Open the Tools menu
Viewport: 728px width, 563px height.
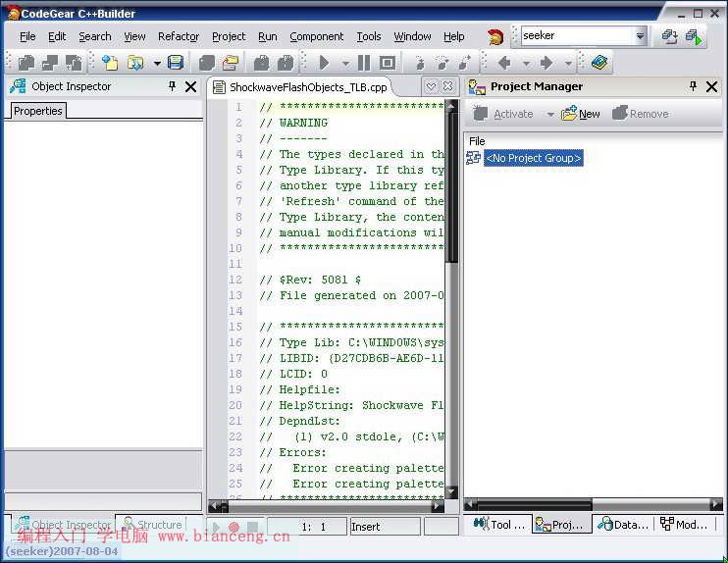[x=369, y=36]
